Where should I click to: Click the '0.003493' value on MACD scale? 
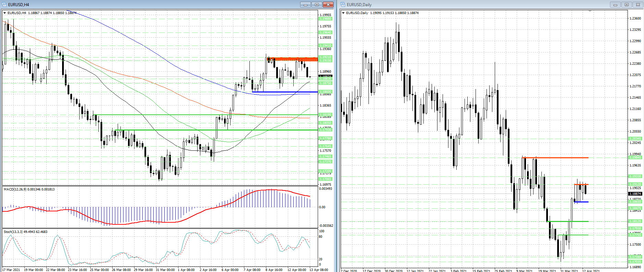coord(326,189)
